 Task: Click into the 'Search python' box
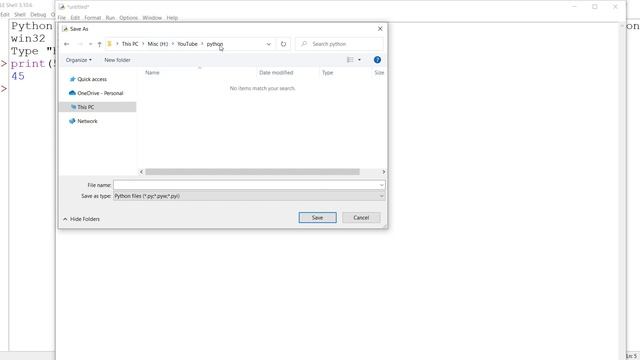click(340, 44)
